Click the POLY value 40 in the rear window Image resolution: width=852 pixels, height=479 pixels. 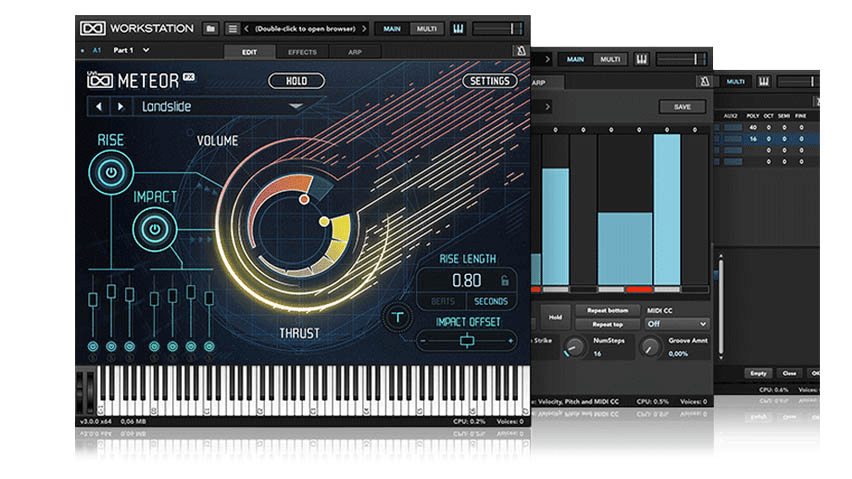pos(753,127)
